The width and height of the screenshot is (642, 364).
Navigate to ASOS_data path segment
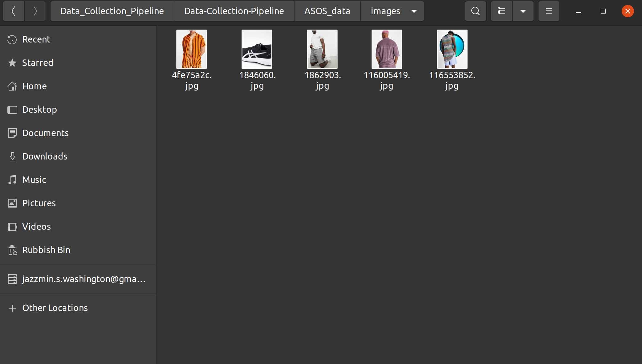327,11
